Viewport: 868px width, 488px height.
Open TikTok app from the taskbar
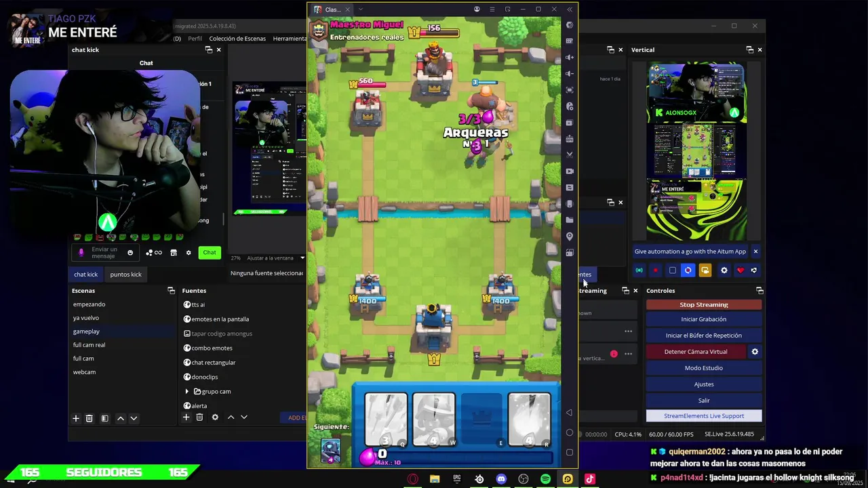[x=589, y=479]
